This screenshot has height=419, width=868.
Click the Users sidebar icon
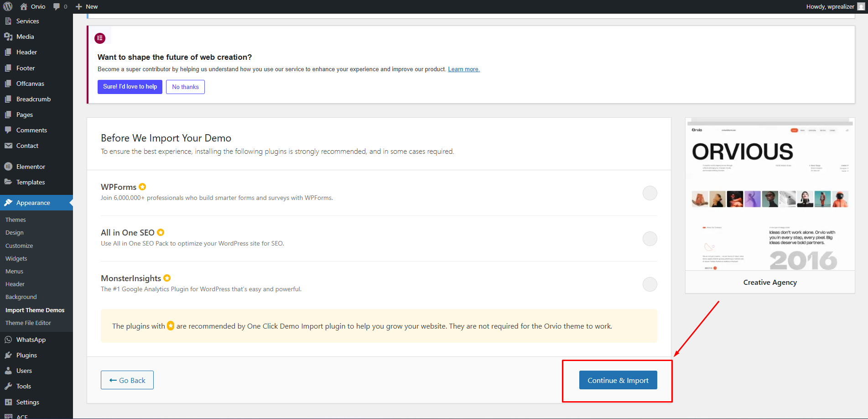click(x=8, y=371)
